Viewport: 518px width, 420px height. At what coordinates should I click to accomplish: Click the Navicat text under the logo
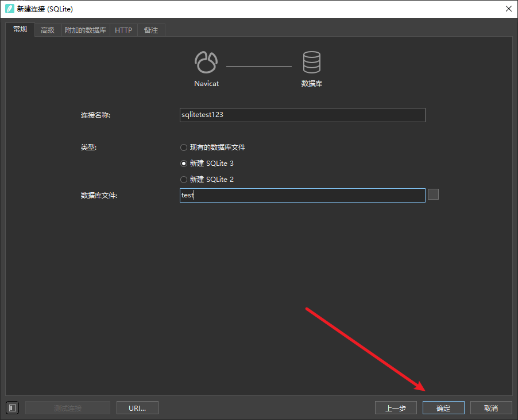pyautogui.click(x=207, y=84)
